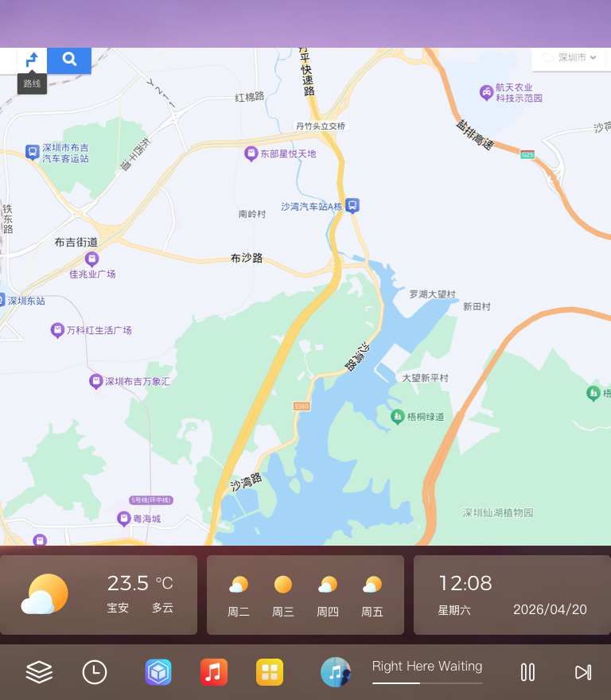Select the 周五 forecast icon

(372, 585)
